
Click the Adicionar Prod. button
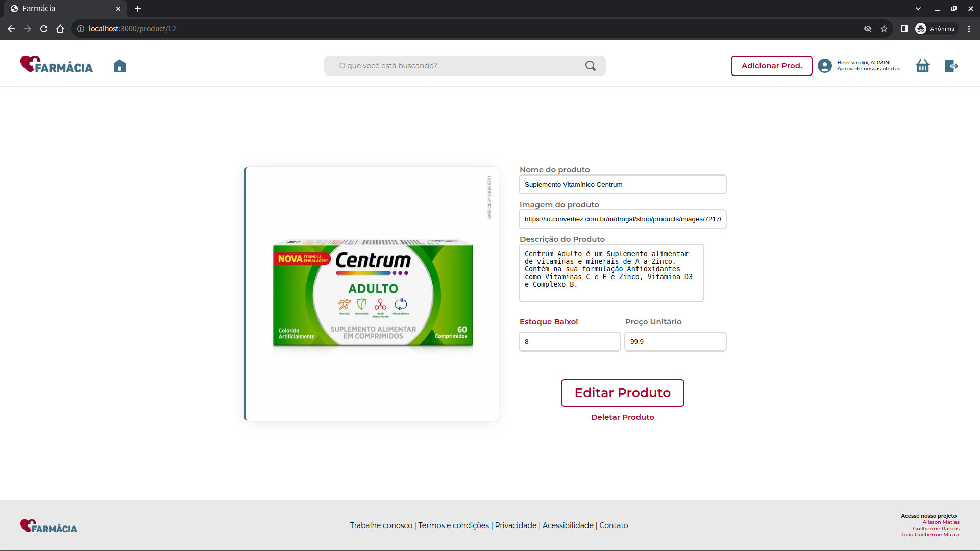(771, 66)
